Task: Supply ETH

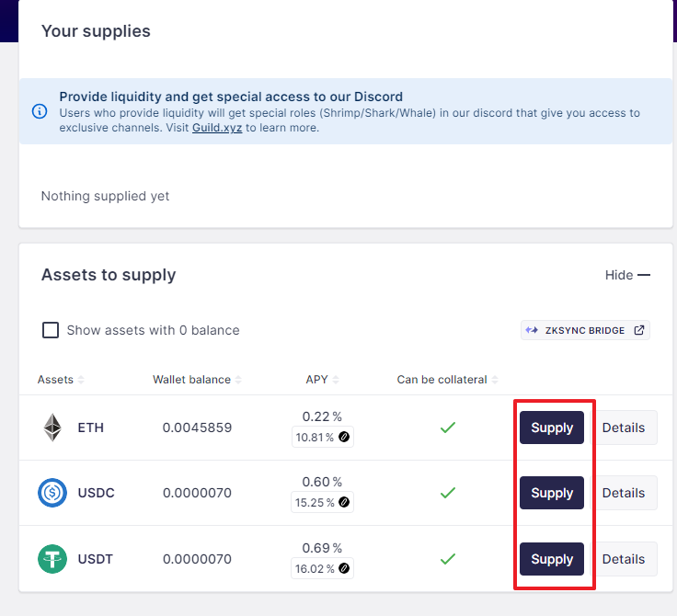Action: click(x=552, y=428)
